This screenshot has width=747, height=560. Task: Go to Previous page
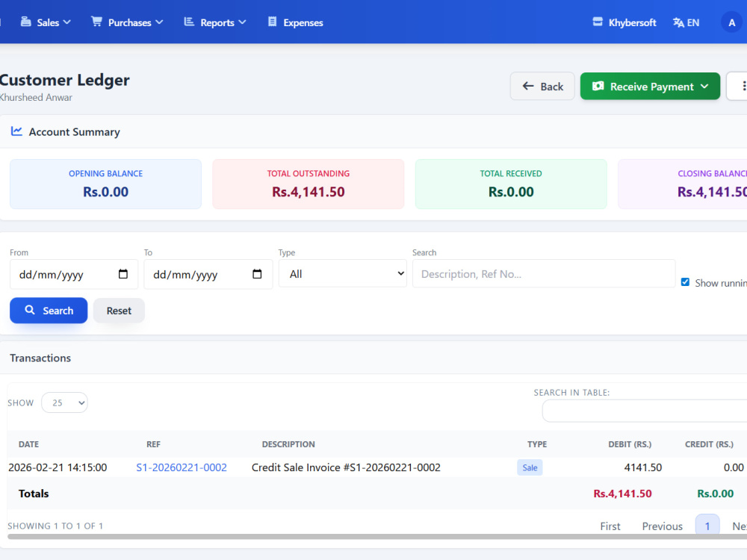coord(662,526)
